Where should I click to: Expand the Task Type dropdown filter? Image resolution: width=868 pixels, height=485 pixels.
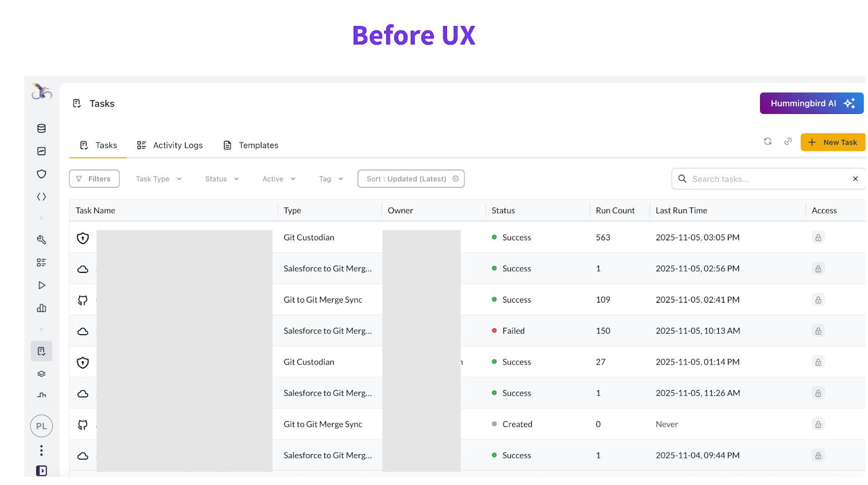point(158,179)
